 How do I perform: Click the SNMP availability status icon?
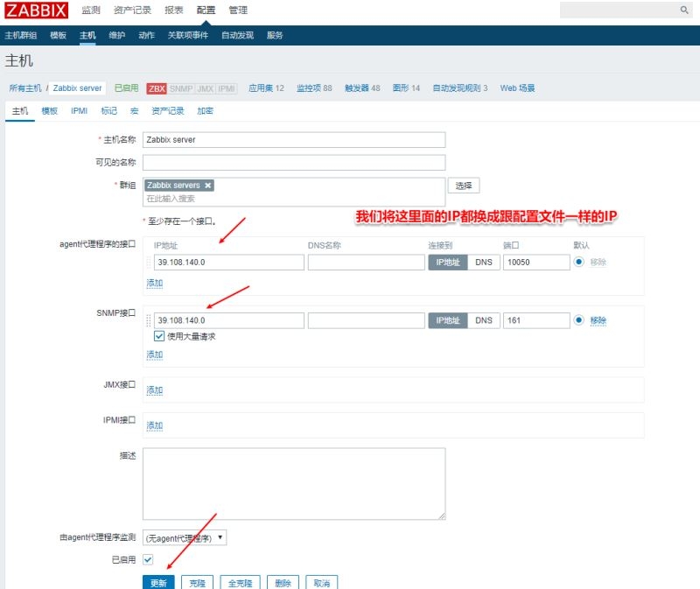(x=180, y=88)
